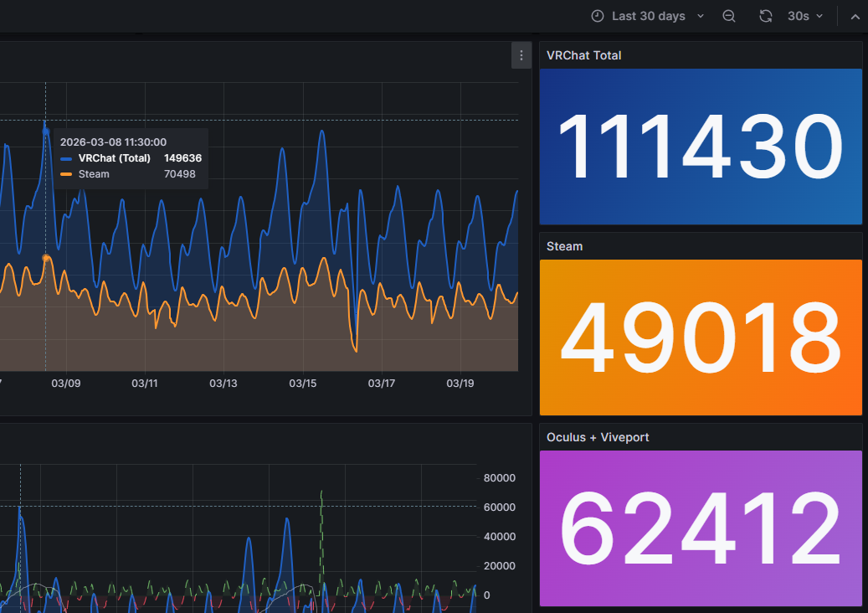Viewport: 868px width, 613px height.
Task: Click the 03/15 date on x-axis
Action: pyautogui.click(x=302, y=384)
